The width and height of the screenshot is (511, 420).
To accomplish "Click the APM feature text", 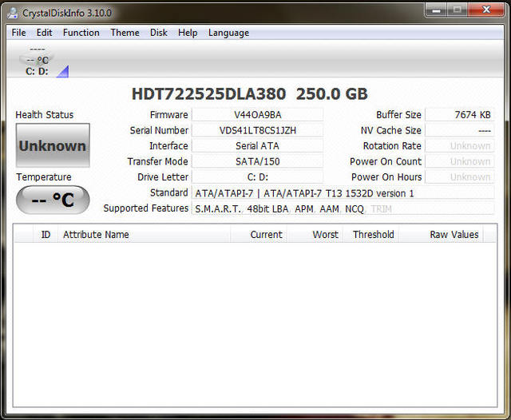I will coord(304,209).
